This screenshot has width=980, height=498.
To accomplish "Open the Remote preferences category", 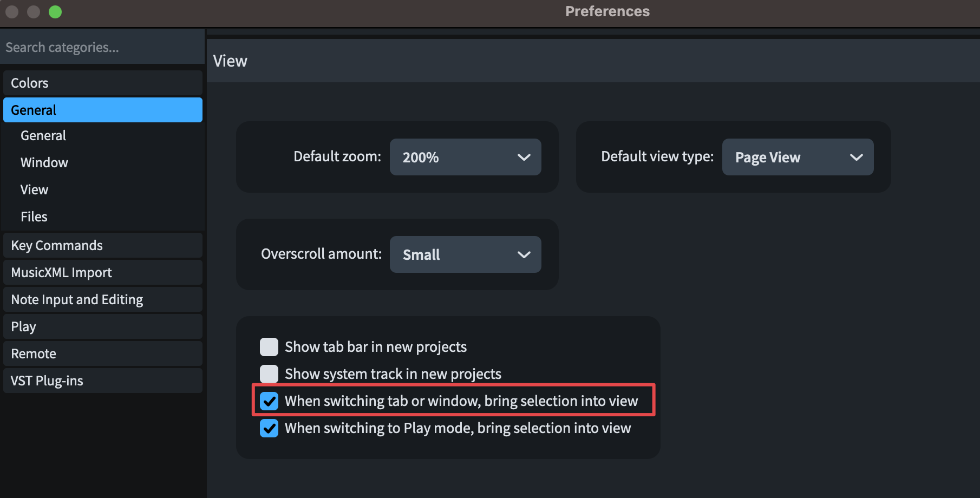I will 102,353.
